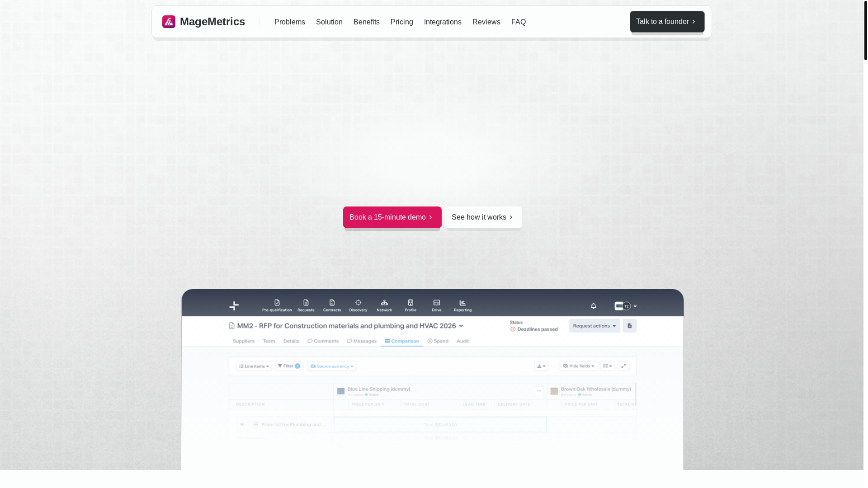Go to Integrations in the navigation bar

point(443,22)
